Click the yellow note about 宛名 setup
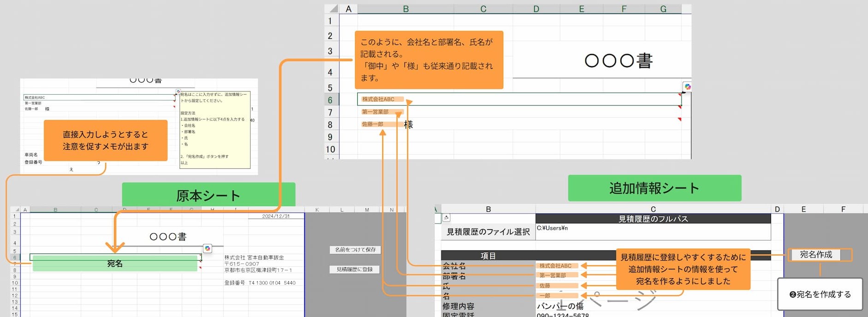Image resolution: width=868 pixels, height=317 pixels. tap(215, 129)
